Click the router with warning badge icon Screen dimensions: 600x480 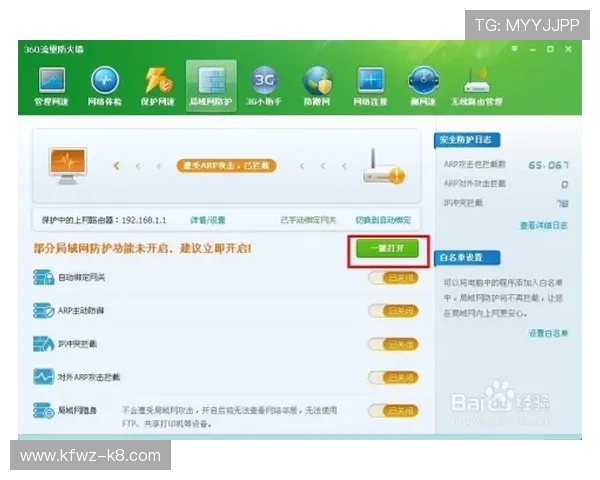pos(383,167)
